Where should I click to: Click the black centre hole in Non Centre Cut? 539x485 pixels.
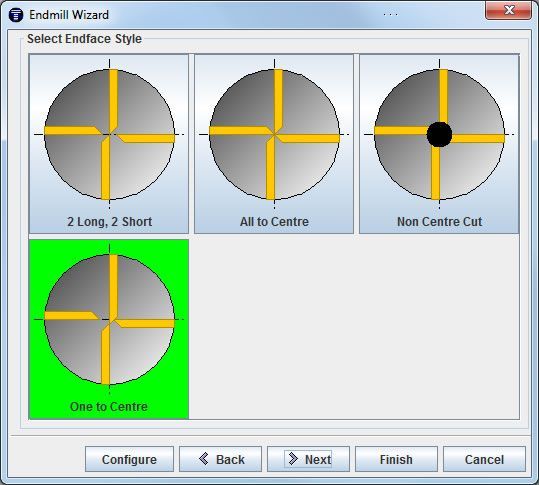[x=439, y=134]
